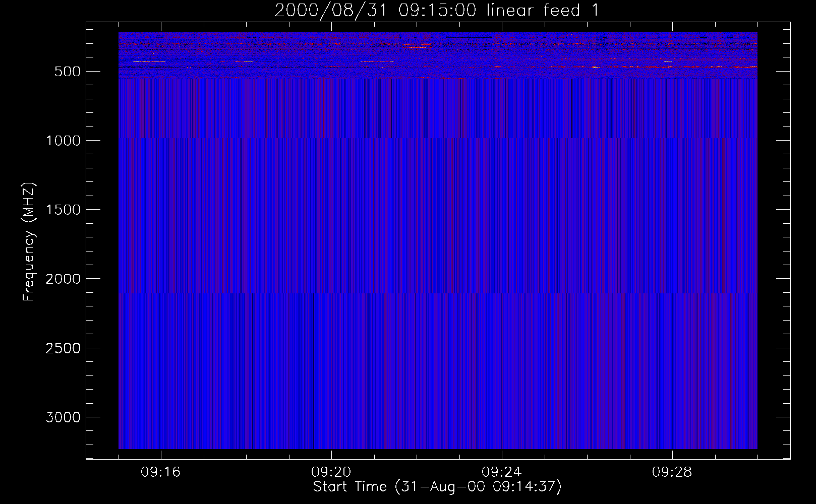
Task: Click the 1500 MHz tick label
Action: [63, 210]
